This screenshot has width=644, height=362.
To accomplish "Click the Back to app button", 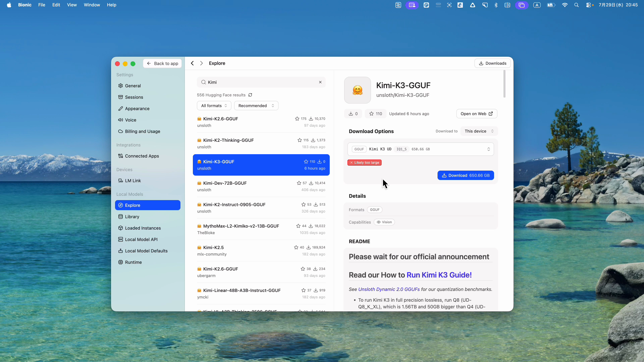I will [x=162, y=63].
